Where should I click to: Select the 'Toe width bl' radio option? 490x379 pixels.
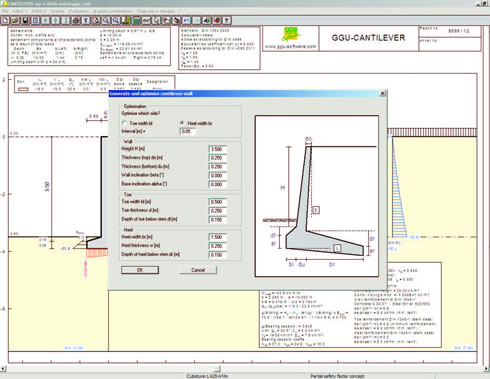(124, 123)
